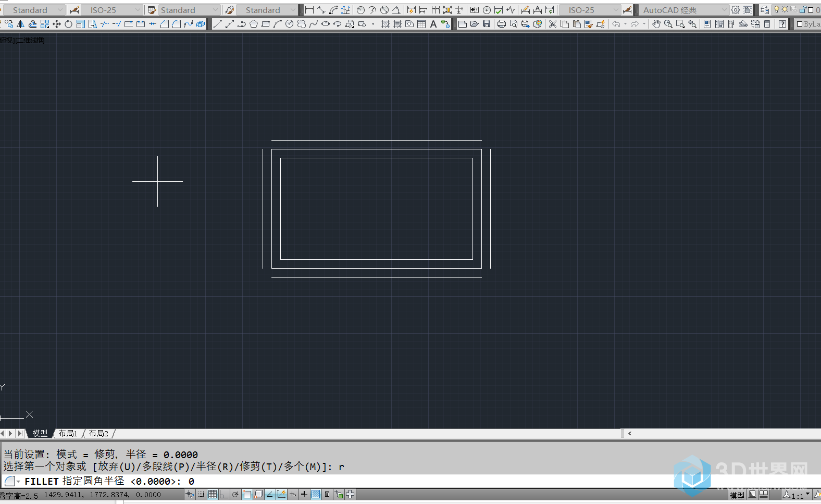
Task: Switch to the 布局1 tab
Action: coord(68,433)
